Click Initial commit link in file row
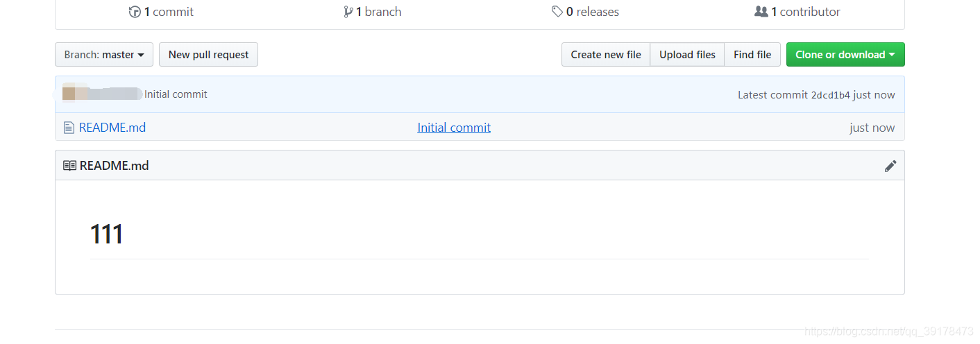The width and height of the screenshot is (980, 344). coord(454,128)
